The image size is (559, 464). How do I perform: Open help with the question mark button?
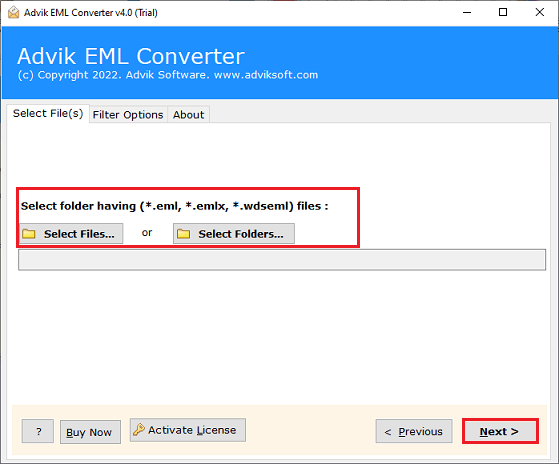click(x=38, y=431)
